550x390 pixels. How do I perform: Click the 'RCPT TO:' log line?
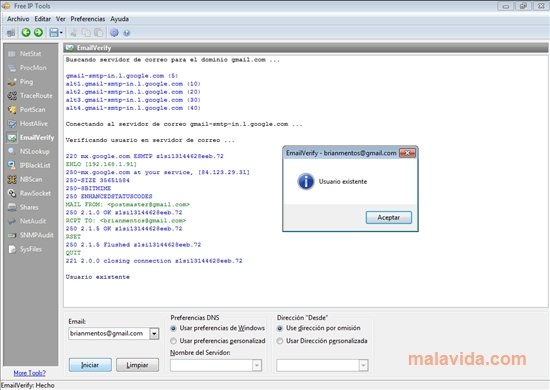point(126,221)
